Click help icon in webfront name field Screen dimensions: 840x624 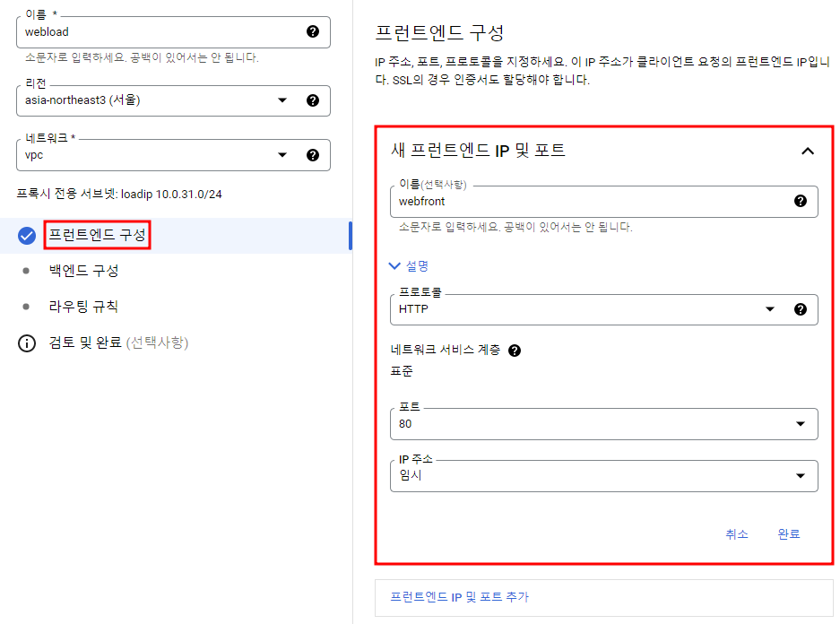tap(801, 201)
